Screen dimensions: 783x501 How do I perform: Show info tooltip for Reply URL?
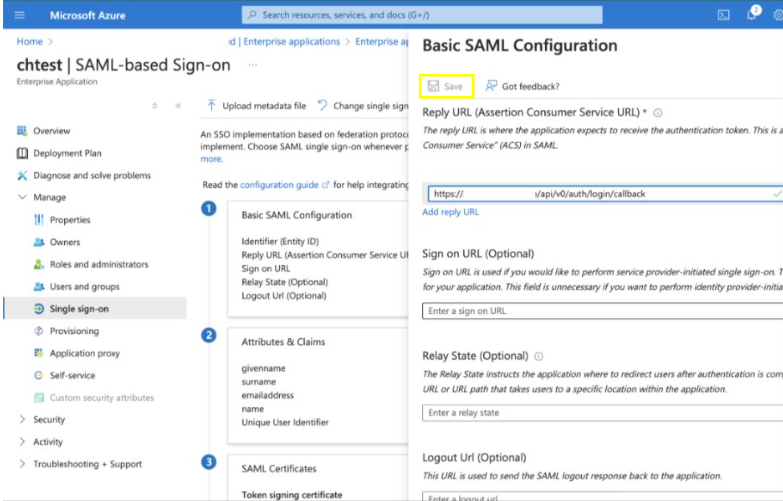tap(658, 113)
